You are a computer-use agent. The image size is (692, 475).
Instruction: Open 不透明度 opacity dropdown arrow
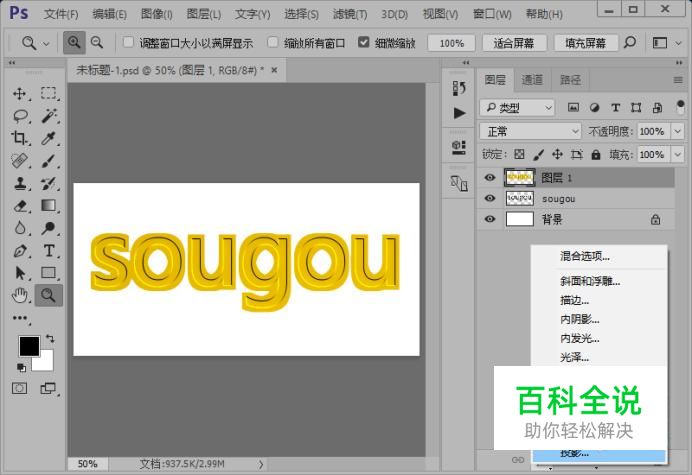677,131
